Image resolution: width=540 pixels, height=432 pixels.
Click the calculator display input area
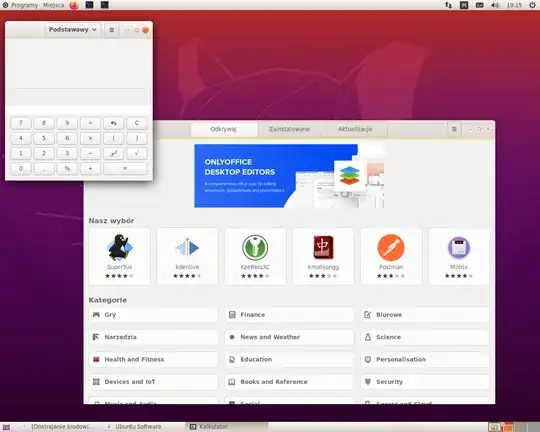[79, 98]
